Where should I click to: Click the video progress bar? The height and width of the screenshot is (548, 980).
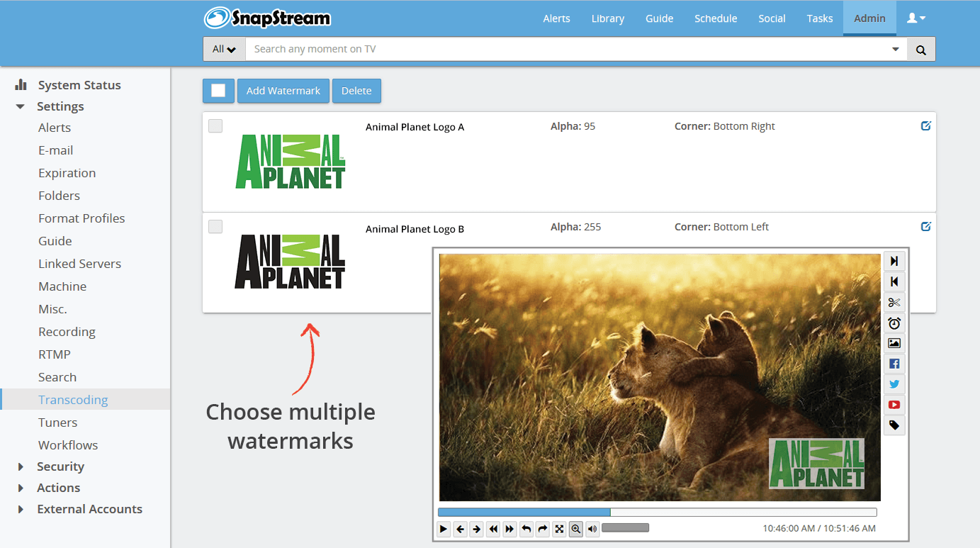coord(658,512)
